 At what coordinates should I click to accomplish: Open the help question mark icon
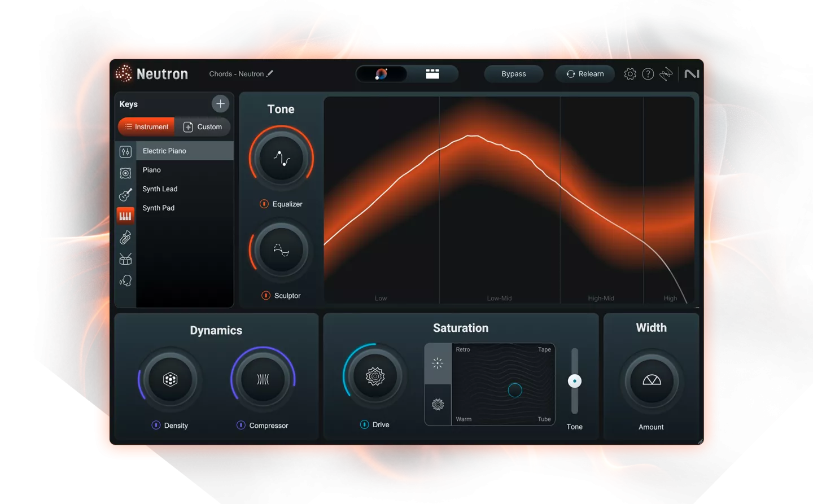click(648, 74)
